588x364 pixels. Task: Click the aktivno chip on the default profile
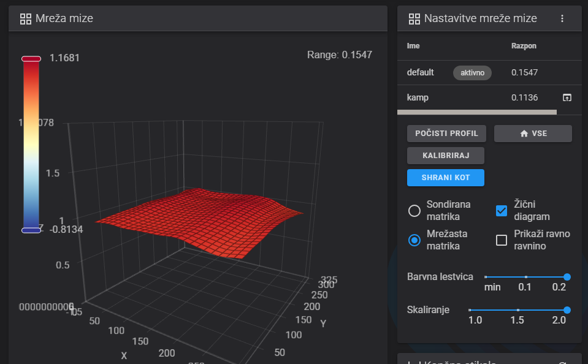(473, 73)
